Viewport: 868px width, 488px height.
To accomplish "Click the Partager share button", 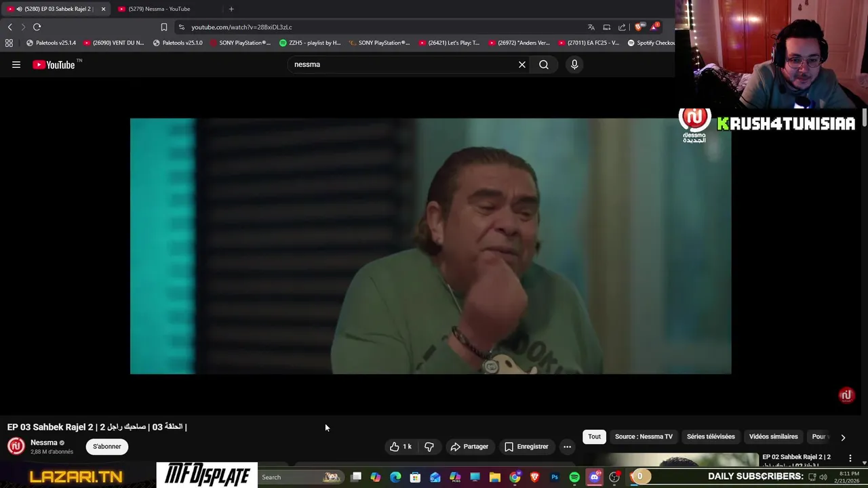I will [469, 447].
